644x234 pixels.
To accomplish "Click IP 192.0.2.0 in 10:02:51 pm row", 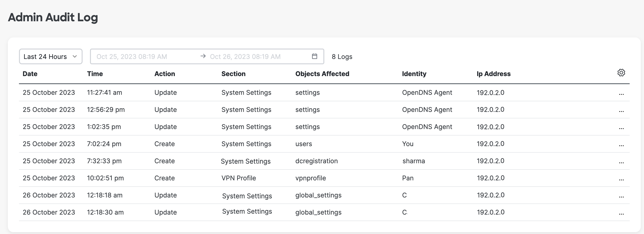I will 490,178.
